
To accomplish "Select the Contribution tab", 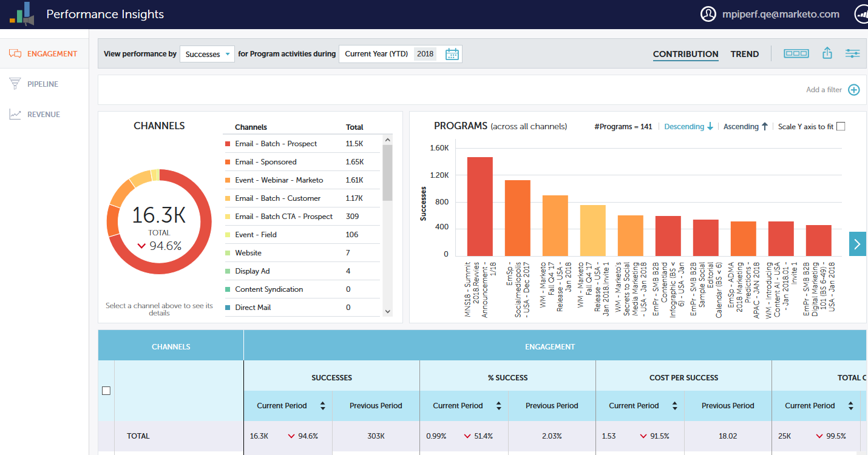I will (685, 54).
